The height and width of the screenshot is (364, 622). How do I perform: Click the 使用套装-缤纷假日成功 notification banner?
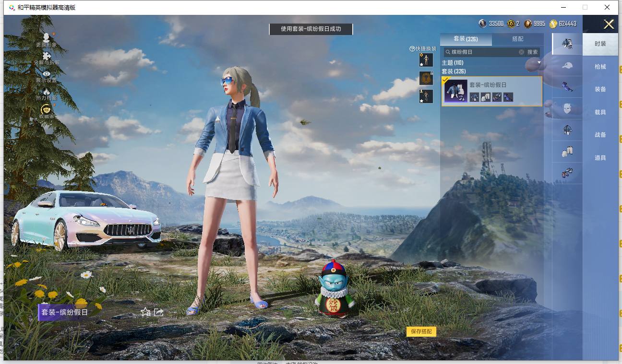(x=311, y=29)
